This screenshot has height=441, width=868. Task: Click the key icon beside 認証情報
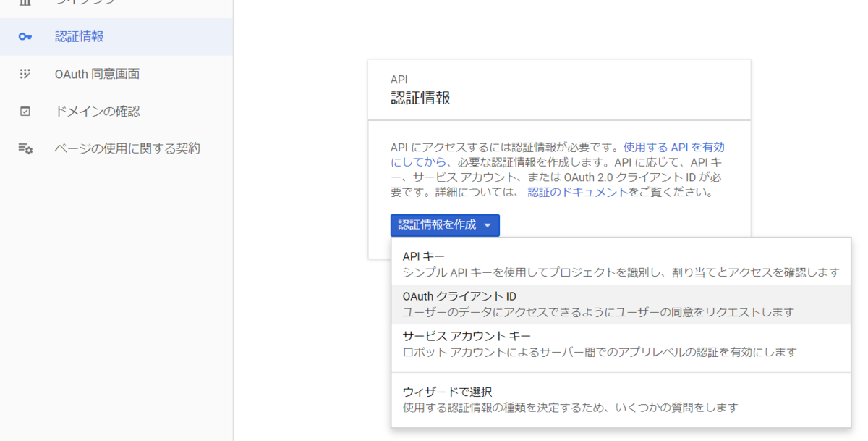click(25, 36)
